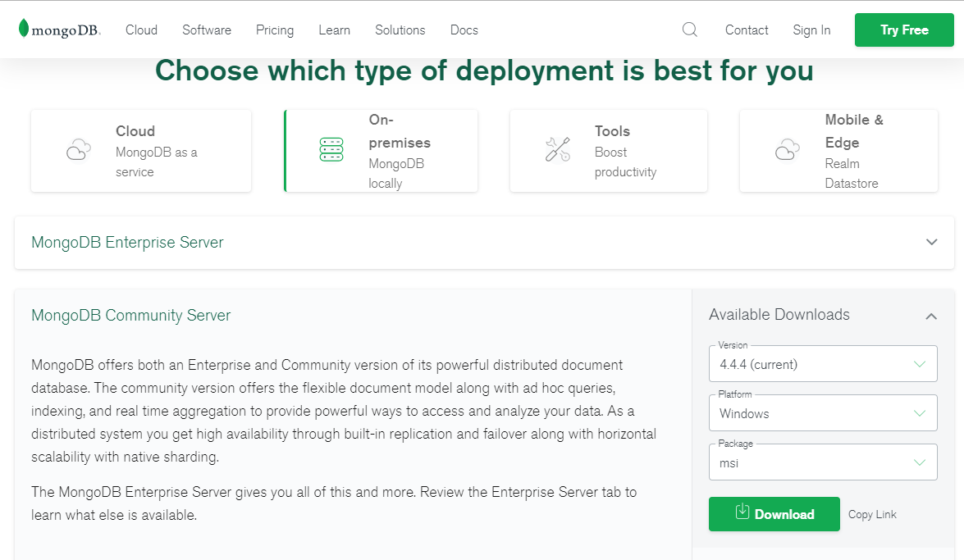Open the Docs link

coord(464,30)
